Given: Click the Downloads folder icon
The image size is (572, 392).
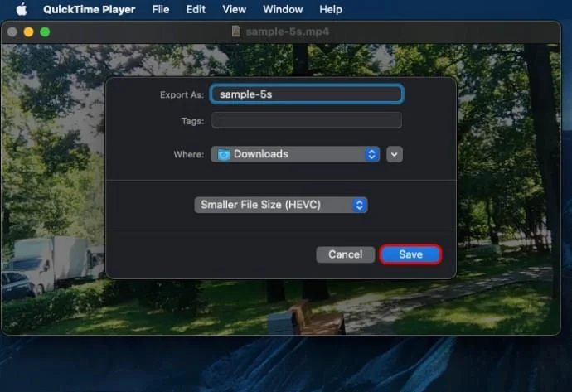Looking at the screenshot, I should [x=224, y=155].
